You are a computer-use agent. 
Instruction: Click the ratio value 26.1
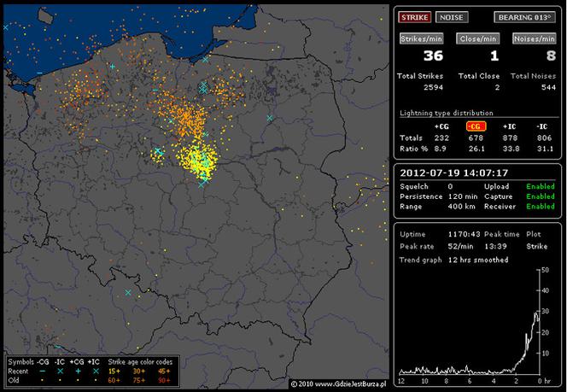point(476,149)
